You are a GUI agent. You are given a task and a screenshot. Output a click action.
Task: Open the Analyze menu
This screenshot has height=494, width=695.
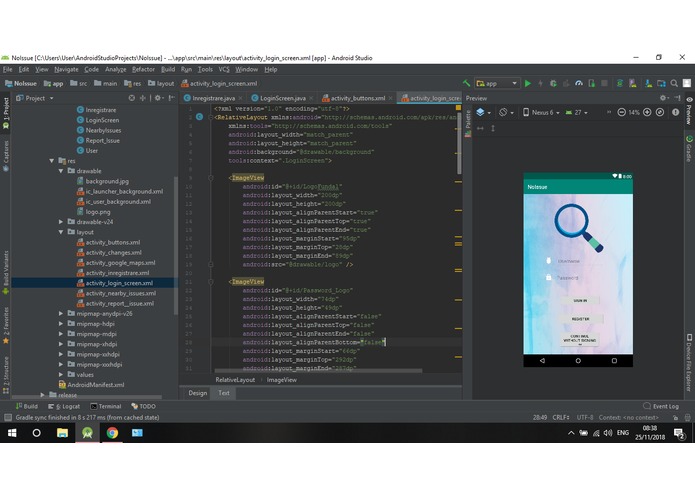[x=116, y=70]
